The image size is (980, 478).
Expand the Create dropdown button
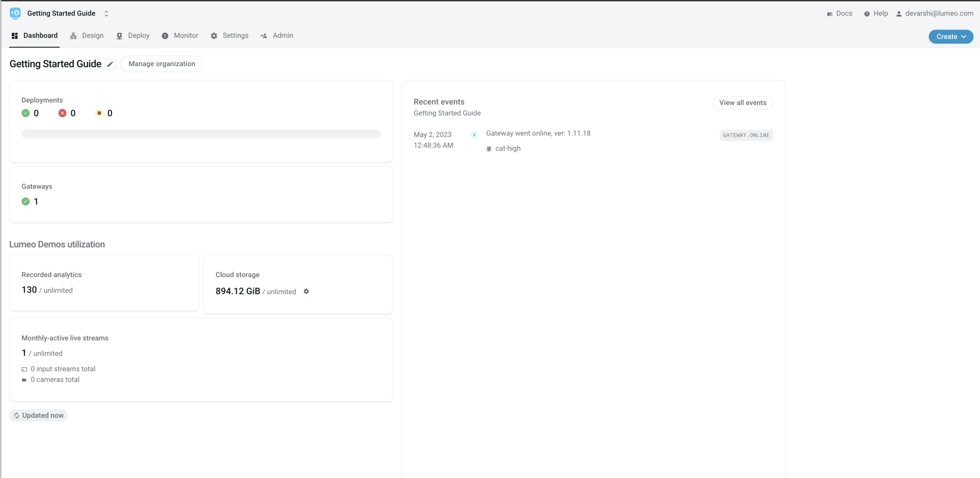[951, 36]
